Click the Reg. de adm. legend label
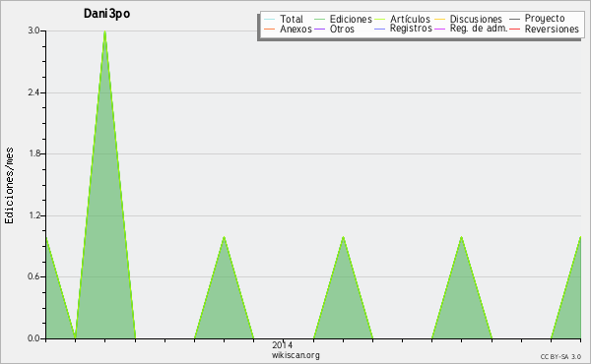Screen dimensions: 591x364 pos(479,29)
